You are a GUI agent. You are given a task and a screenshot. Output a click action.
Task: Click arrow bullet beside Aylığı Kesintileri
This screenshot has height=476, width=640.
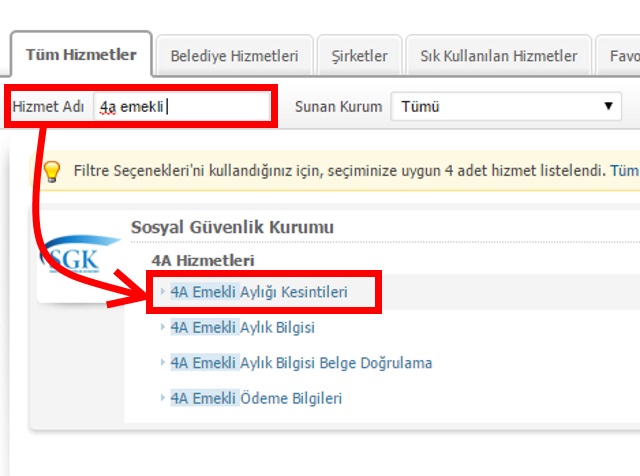pos(162,291)
